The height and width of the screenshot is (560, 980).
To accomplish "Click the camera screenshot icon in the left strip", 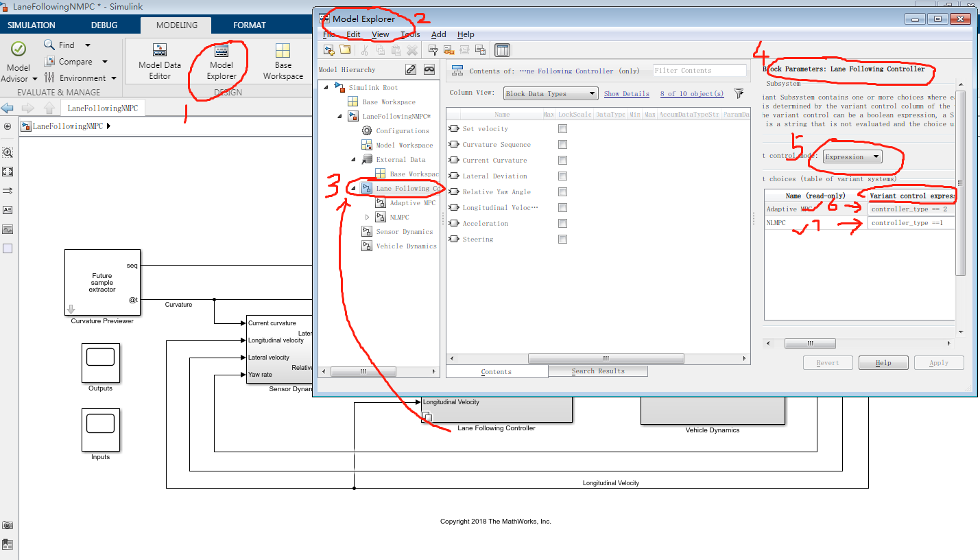I will pos(8,525).
